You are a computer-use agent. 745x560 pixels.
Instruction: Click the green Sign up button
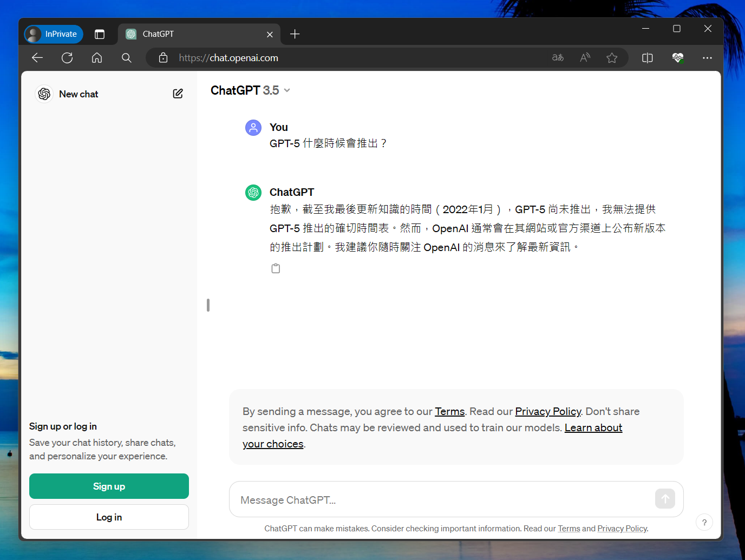click(109, 486)
